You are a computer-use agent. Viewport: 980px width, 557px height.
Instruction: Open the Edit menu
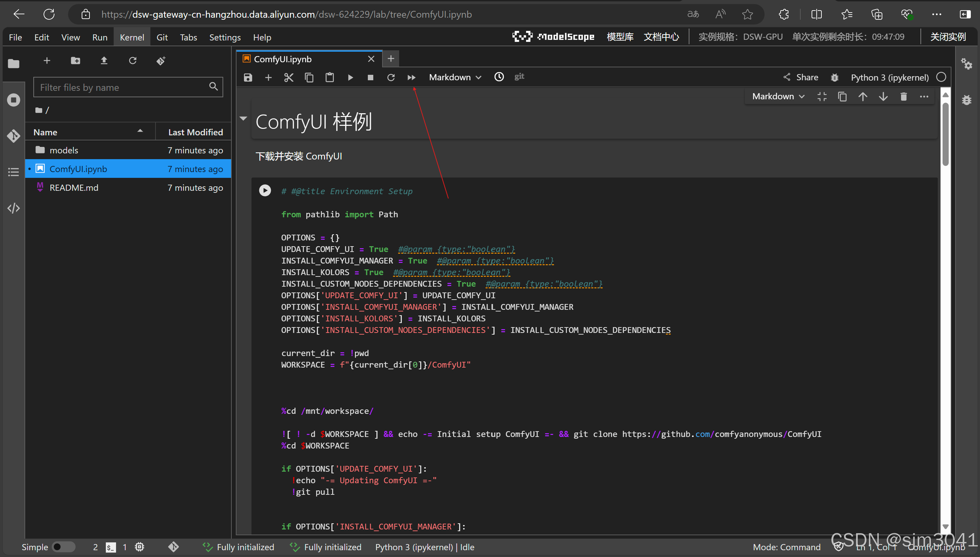(x=42, y=37)
